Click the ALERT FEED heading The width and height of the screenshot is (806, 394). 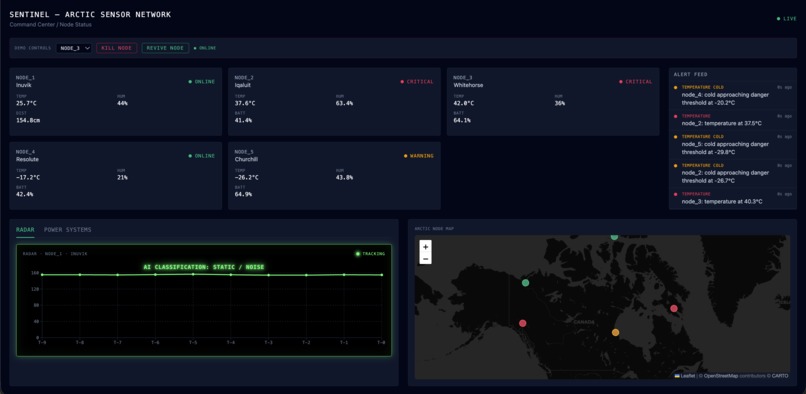coord(691,74)
